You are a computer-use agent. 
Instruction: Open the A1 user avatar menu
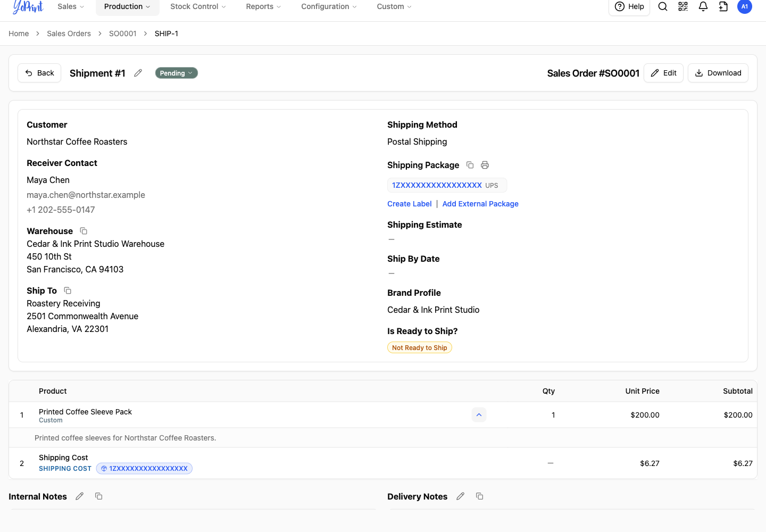745,6
